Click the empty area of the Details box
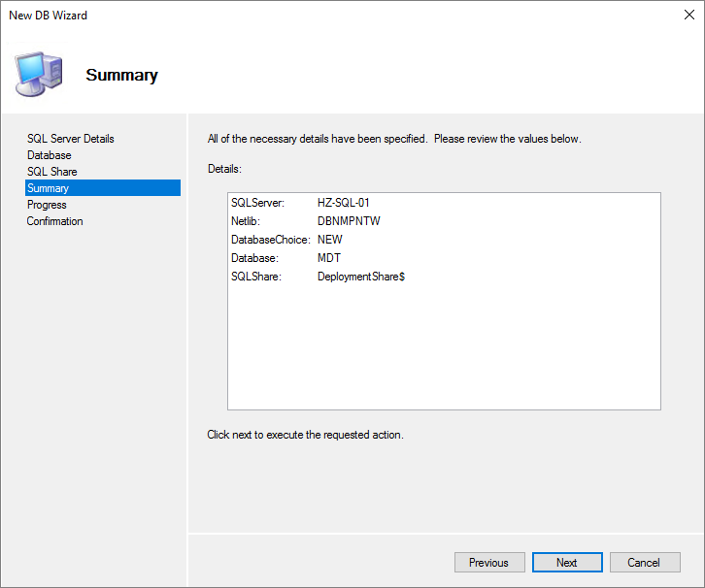The width and height of the screenshot is (705, 588). [444, 349]
